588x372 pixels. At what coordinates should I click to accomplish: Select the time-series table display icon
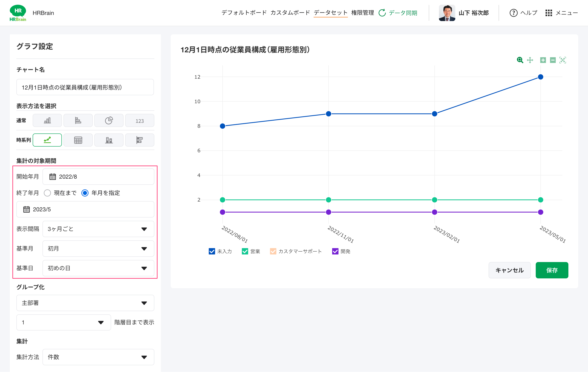[78, 140]
